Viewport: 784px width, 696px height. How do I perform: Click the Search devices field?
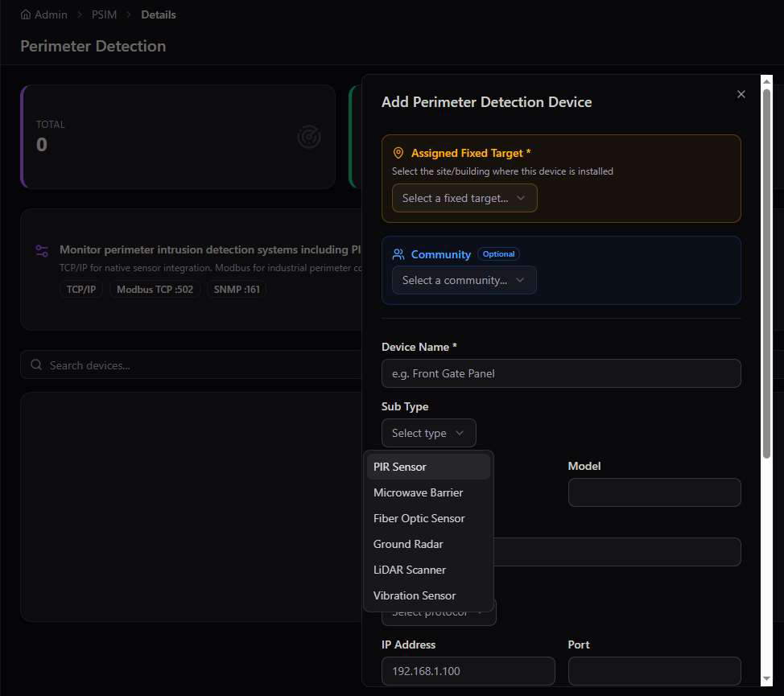[x=191, y=364]
